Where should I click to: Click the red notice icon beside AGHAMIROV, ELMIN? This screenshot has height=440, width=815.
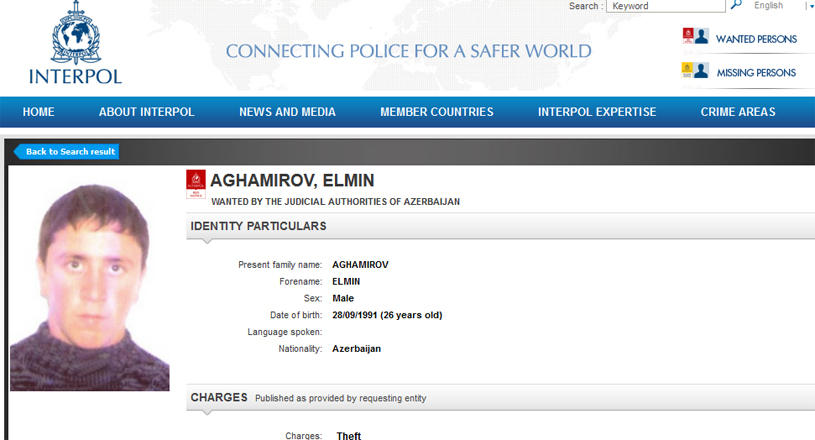coord(196,184)
